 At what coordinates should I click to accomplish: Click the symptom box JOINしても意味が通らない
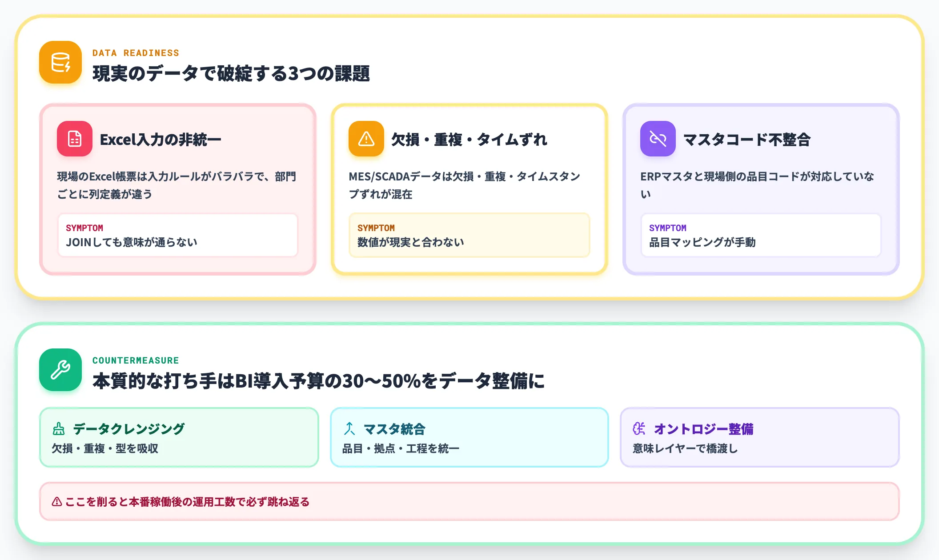(178, 235)
